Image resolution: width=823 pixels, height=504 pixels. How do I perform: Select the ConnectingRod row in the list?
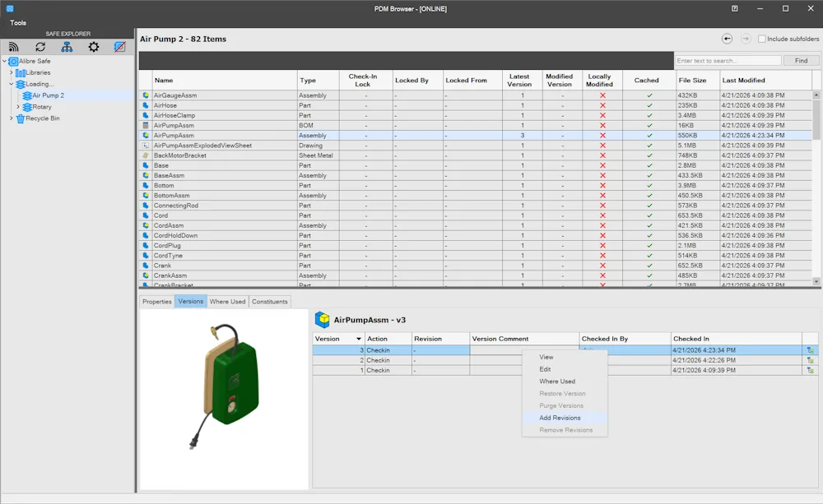[476, 206]
